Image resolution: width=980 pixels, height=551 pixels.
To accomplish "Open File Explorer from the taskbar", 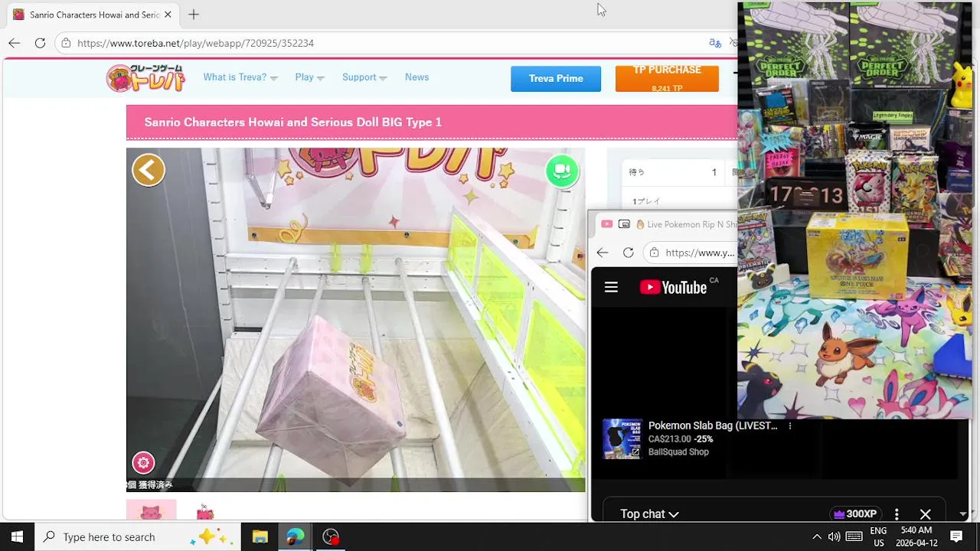I will [x=260, y=536].
